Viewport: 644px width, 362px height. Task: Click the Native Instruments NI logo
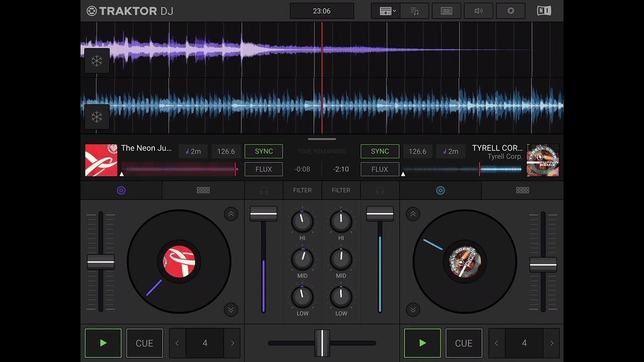point(544,11)
